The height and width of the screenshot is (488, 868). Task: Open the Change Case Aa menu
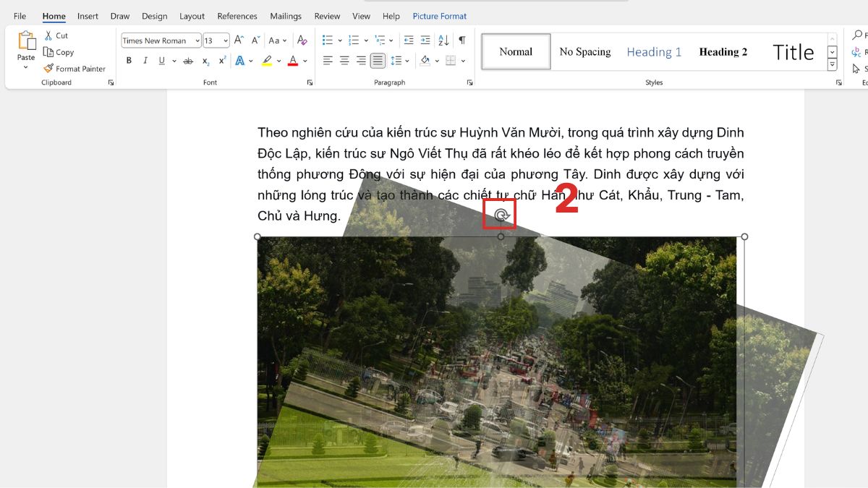pyautogui.click(x=278, y=40)
